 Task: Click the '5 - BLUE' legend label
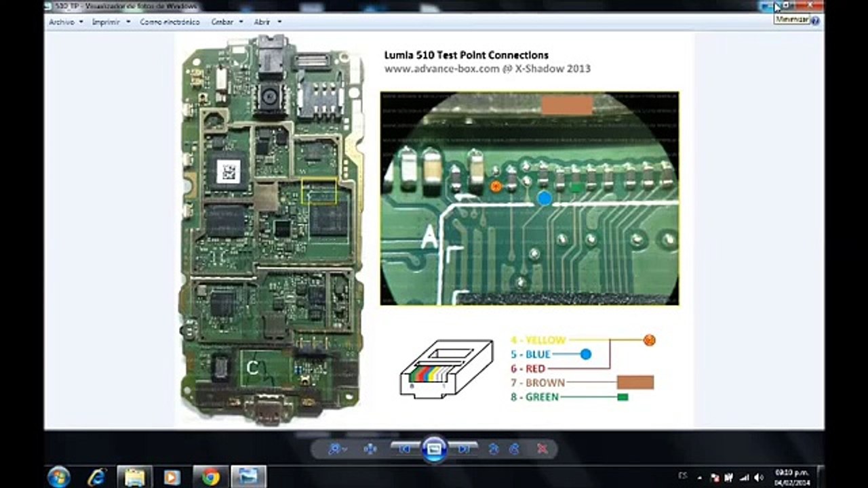[530, 354]
